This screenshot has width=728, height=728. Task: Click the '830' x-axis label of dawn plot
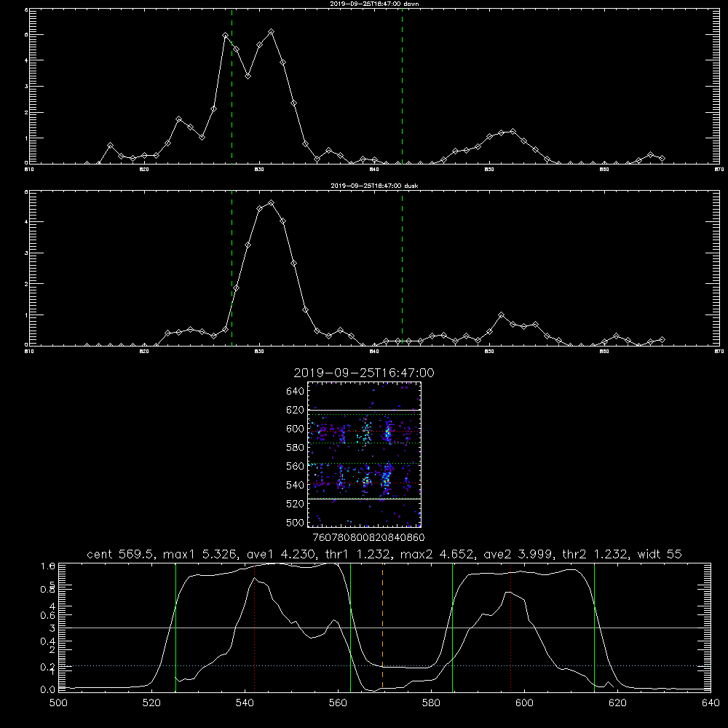259,170
